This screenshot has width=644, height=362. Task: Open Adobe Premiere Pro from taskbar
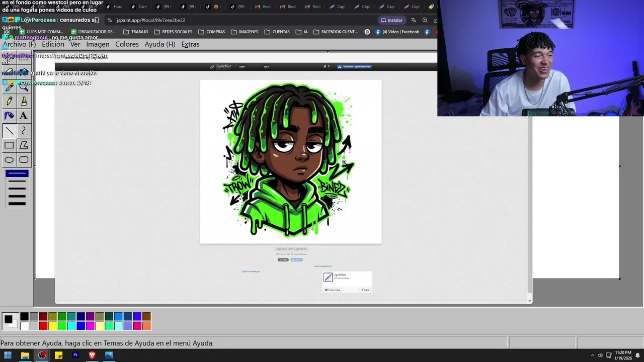tap(75, 355)
